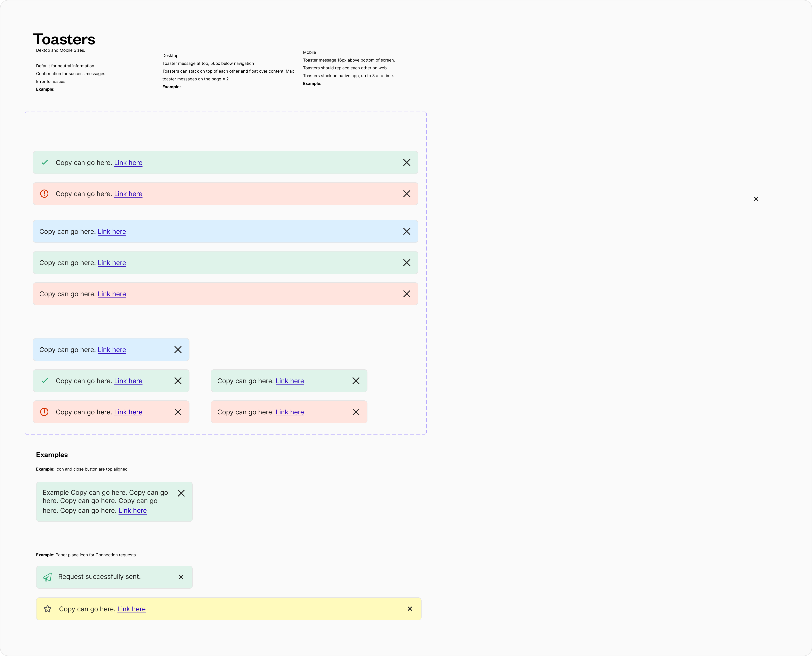
Task: Click the 'Toasters' page heading
Action: coord(64,39)
